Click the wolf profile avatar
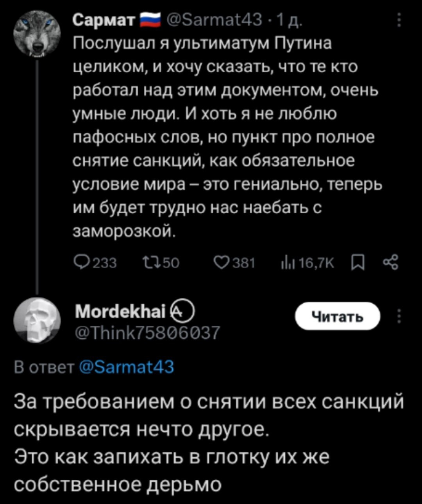 coord(37,34)
